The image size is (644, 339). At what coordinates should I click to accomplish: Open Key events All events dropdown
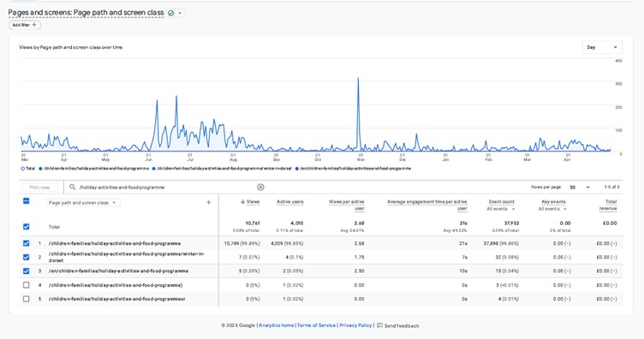click(x=552, y=209)
